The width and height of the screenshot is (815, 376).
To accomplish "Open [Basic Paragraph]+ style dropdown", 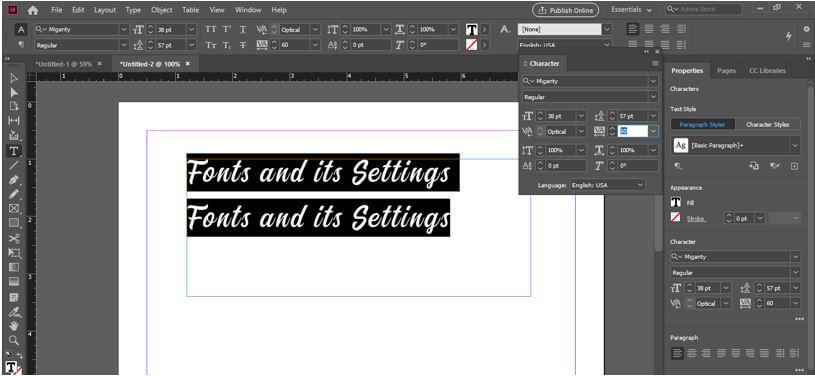I will point(795,146).
